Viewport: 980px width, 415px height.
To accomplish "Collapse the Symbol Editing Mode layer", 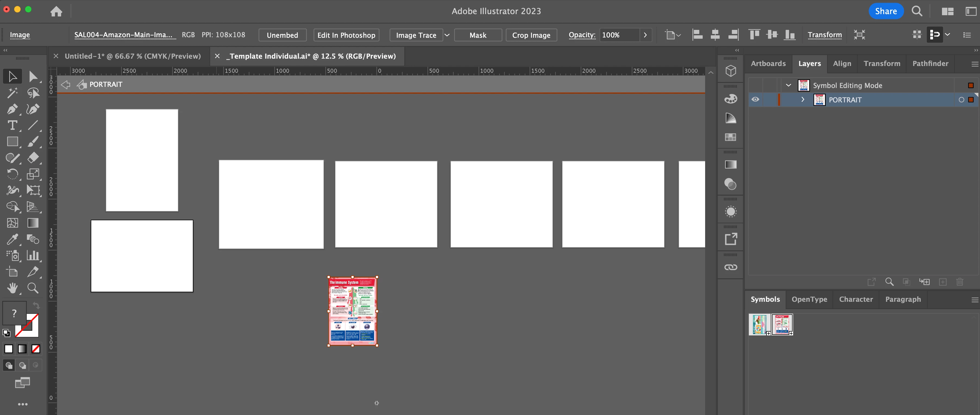I will pyautogui.click(x=789, y=86).
